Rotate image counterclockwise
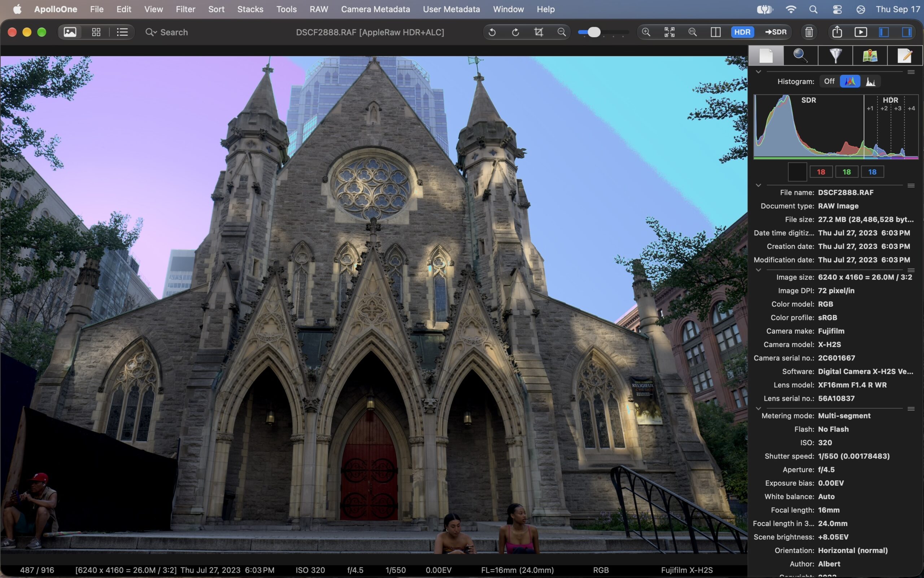This screenshot has width=924, height=578. click(x=492, y=32)
